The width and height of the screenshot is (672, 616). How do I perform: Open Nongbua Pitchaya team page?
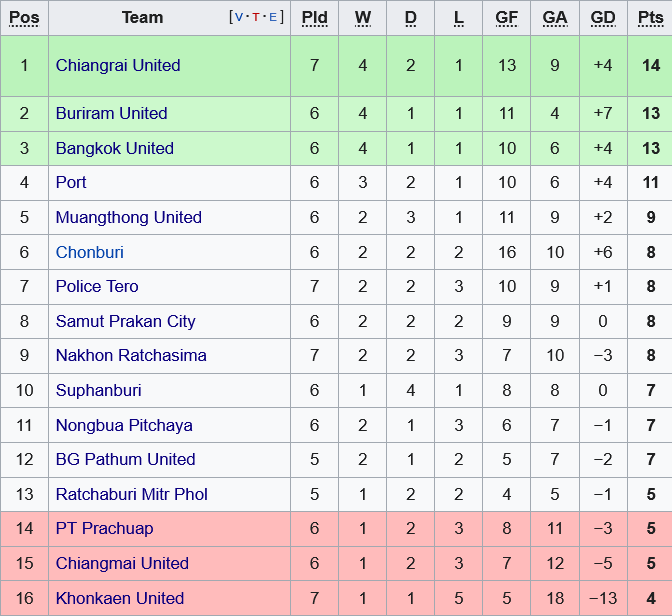124,425
